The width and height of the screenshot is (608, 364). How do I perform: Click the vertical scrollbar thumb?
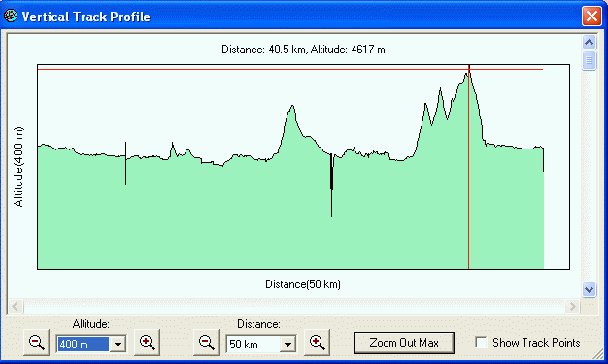(589, 60)
